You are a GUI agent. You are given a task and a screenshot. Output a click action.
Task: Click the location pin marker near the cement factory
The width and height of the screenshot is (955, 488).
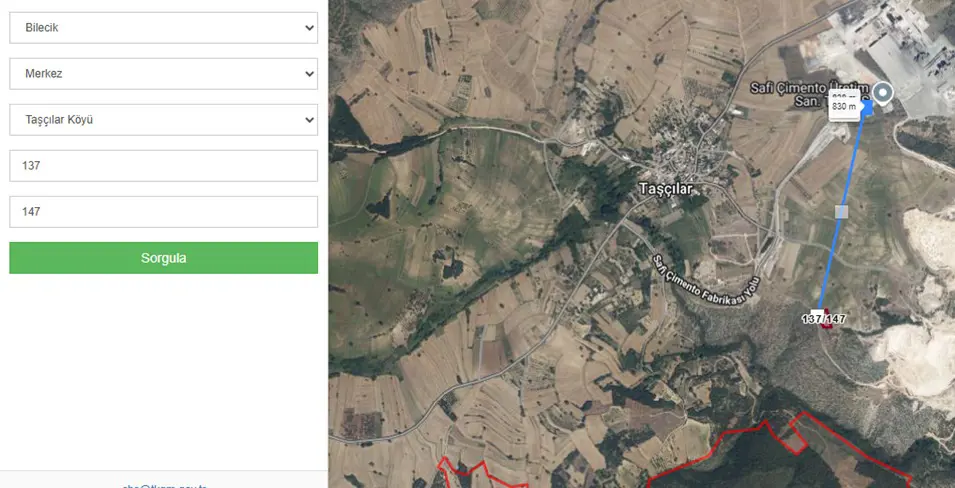coord(883,94)
